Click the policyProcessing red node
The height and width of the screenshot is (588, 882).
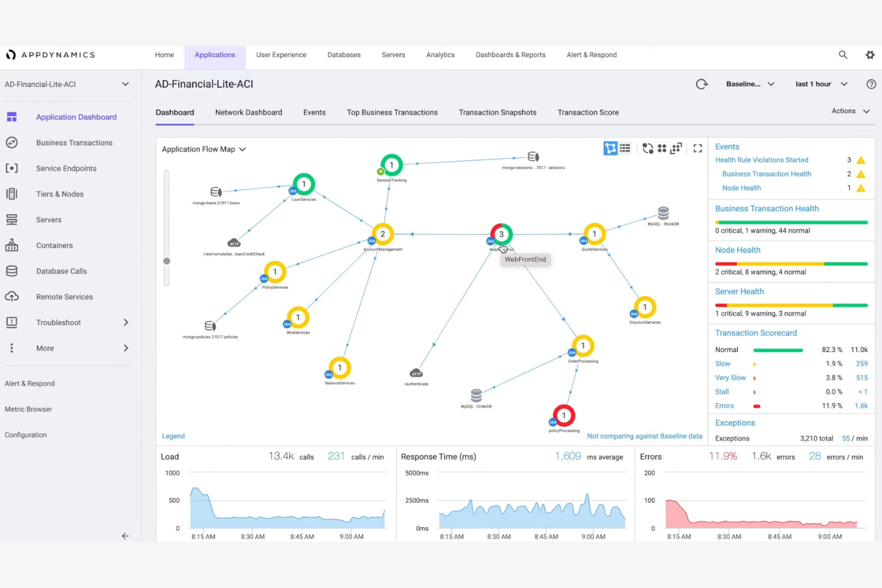click(x=564, y=415)
